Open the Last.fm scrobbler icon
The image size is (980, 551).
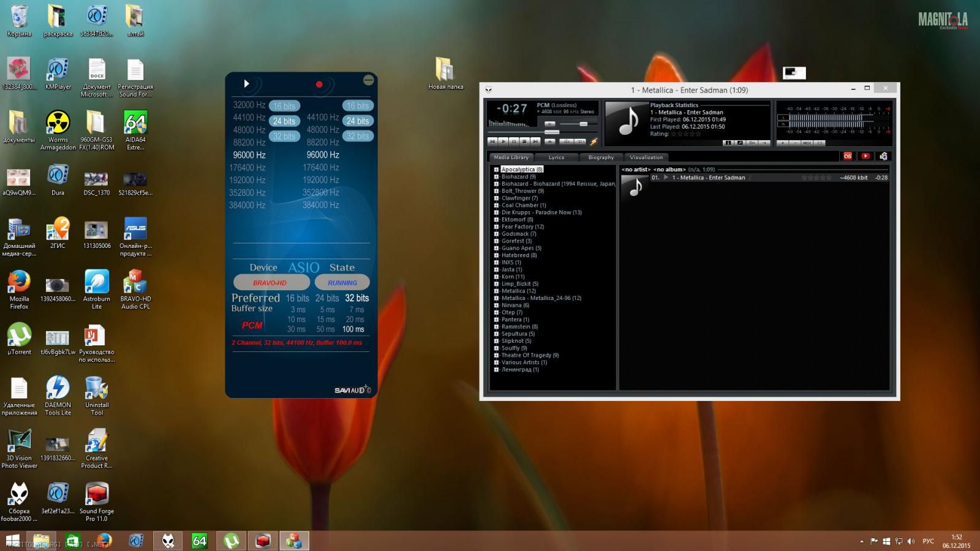(848, 156)
